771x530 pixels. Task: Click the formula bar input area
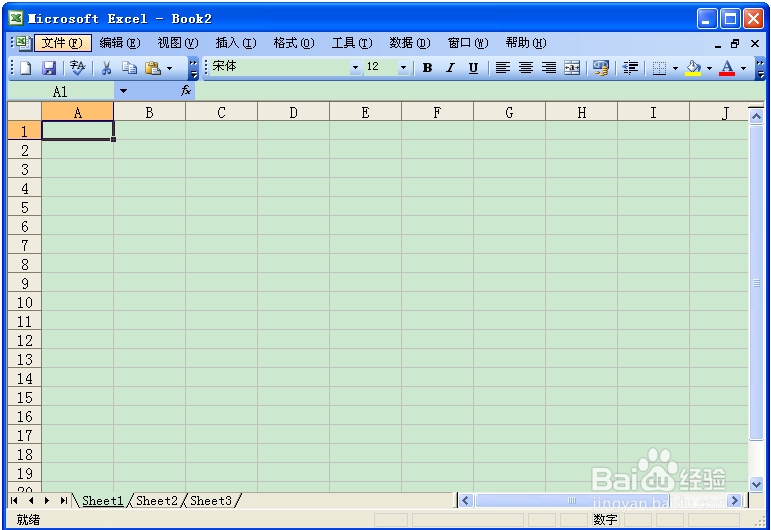[480, 91]
